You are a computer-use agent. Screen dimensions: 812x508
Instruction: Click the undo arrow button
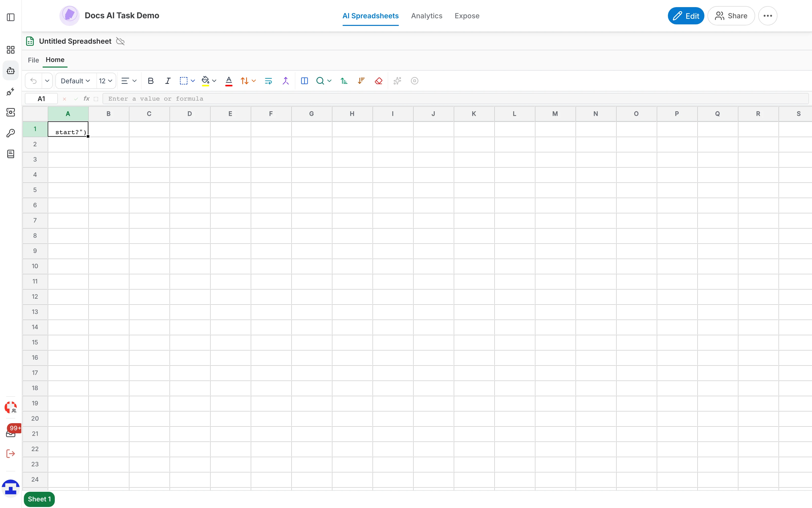pos(33,81)
